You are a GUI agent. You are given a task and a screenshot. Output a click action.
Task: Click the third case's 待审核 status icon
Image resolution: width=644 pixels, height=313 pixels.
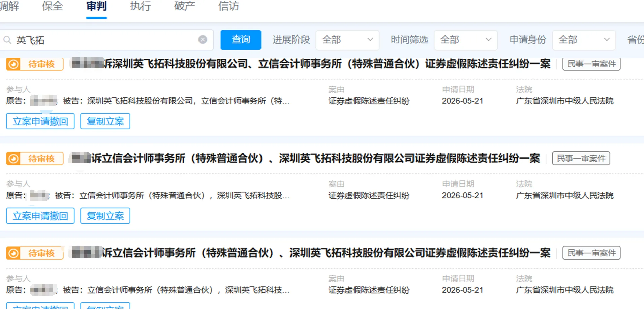click(x=13, y=253)
